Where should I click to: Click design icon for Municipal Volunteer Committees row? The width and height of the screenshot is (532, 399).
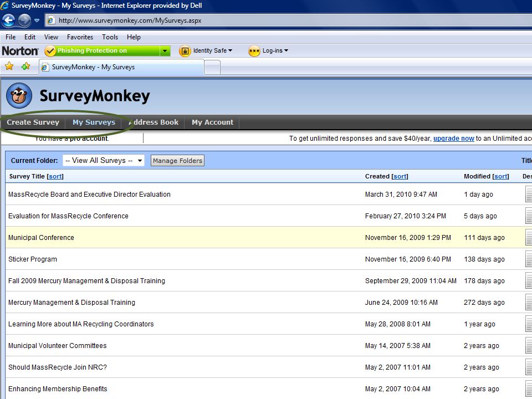pyautogui.click(x=529, y=346)
